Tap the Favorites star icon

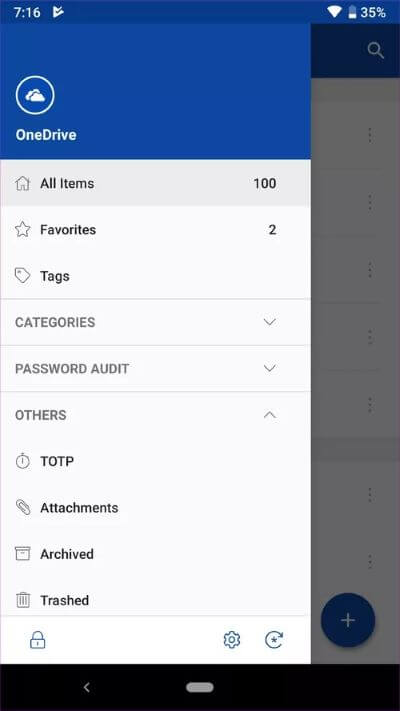click(x=23, y=229)
